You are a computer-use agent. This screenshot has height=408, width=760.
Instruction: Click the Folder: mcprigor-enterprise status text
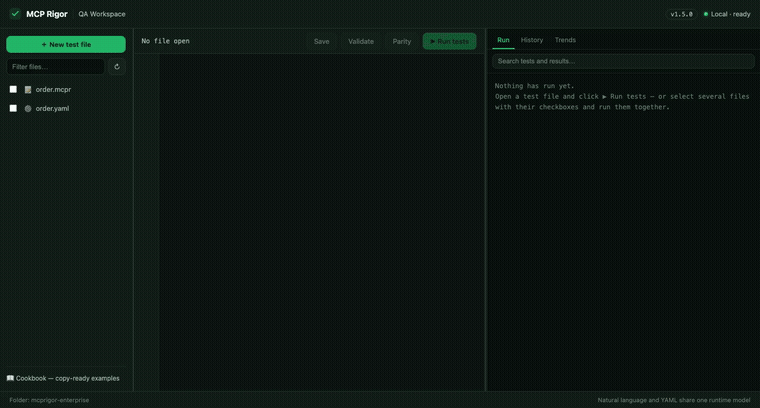[x=49, y=400]
